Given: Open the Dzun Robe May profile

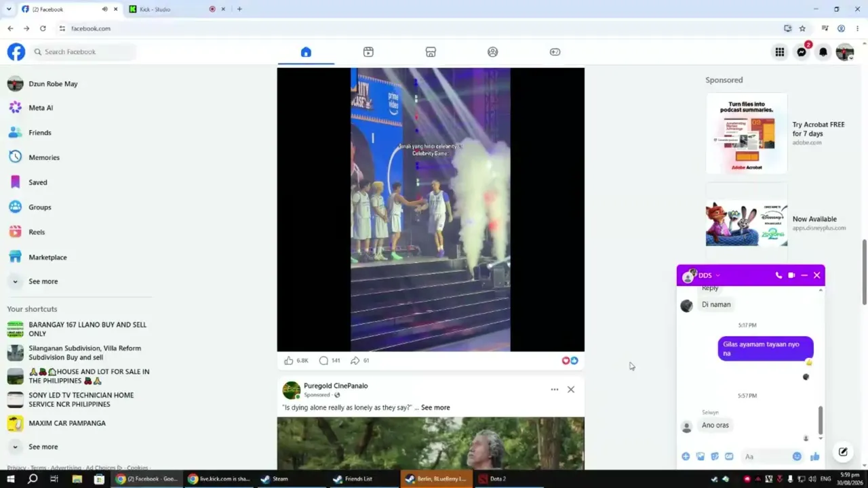Looking at the screenshot, I should (x=79, y=84).
